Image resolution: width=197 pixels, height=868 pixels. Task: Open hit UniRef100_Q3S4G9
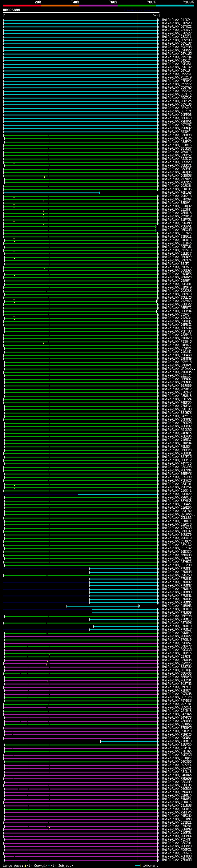tap(177, 30)
